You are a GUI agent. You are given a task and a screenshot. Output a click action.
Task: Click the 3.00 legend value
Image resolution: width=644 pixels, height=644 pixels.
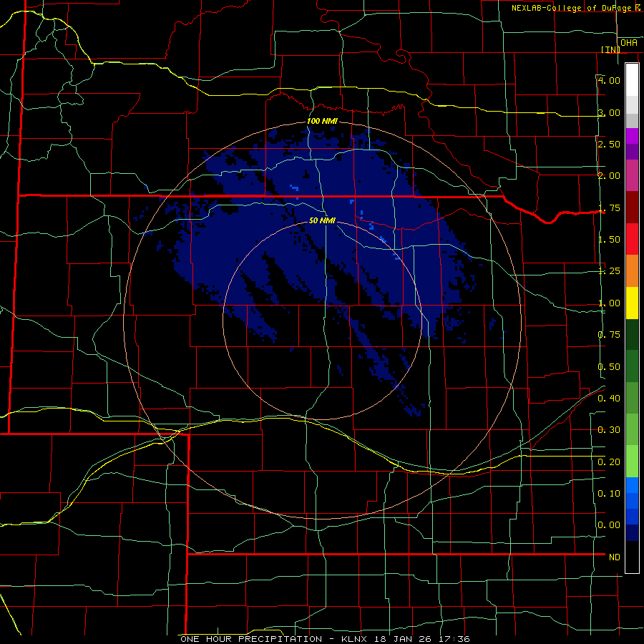tap(609, 112)
